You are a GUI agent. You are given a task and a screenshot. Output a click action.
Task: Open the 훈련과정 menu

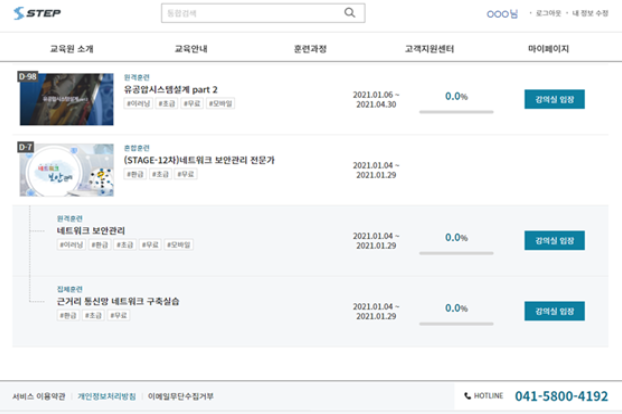pyautogui.click(x=310, y=49)
